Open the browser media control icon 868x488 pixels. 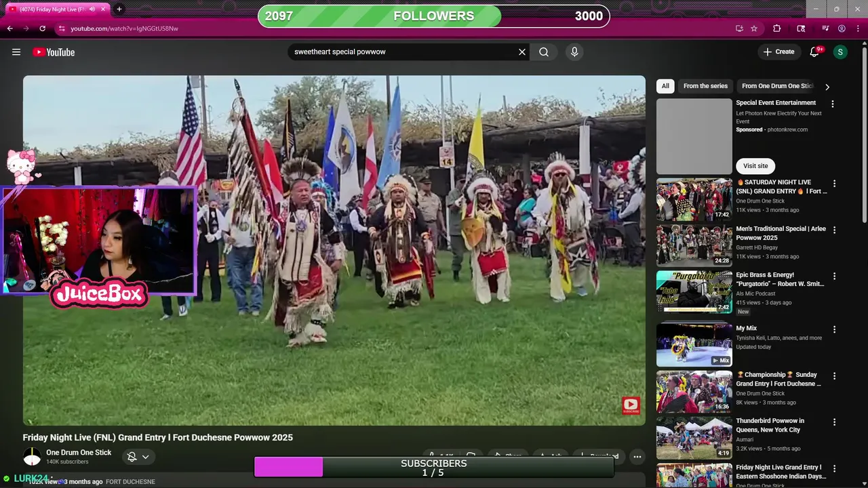825,28
